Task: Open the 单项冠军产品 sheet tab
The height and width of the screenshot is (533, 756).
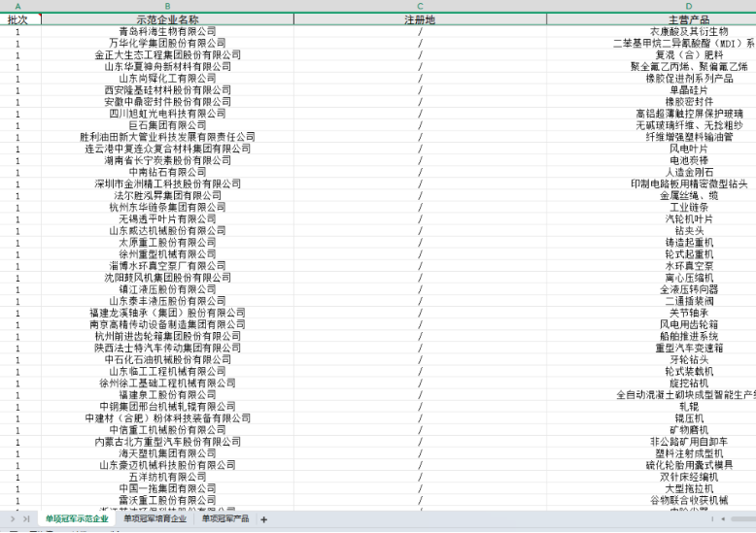Action: coord(225,519)
